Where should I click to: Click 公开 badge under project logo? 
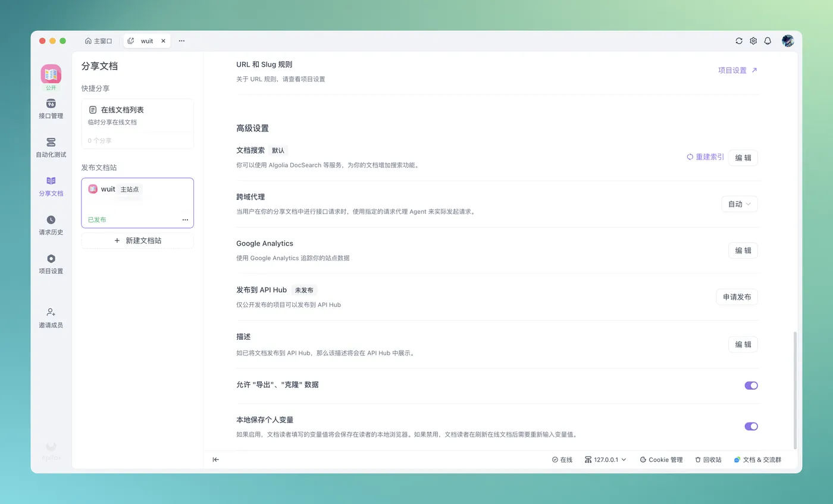click(x=51, y=88)
